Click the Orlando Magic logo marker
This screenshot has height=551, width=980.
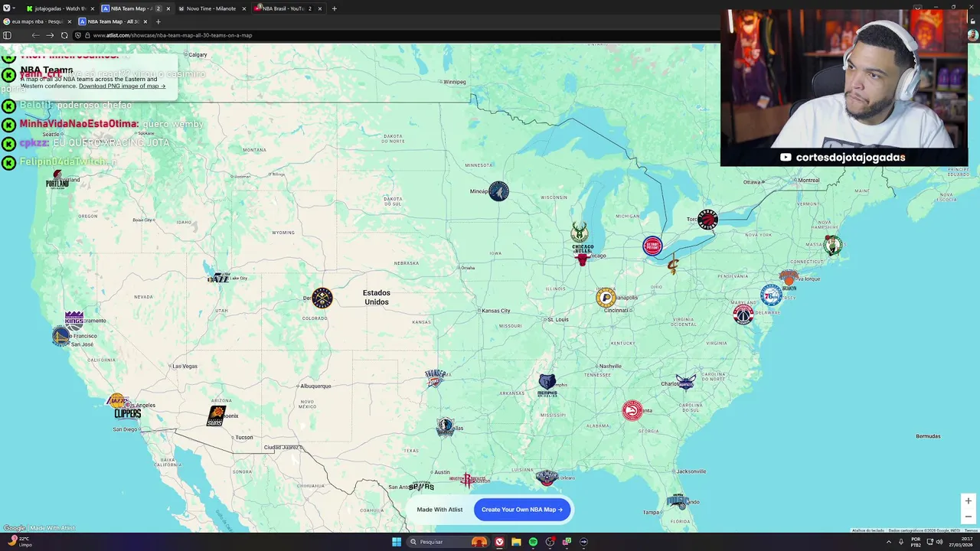(x=678, y=501)
